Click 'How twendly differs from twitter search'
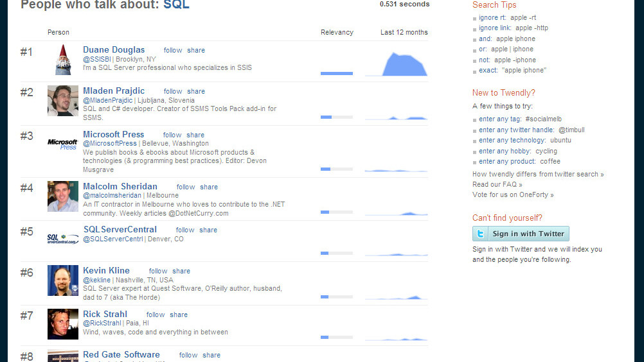The image size is (644, 362). (538, 174)
